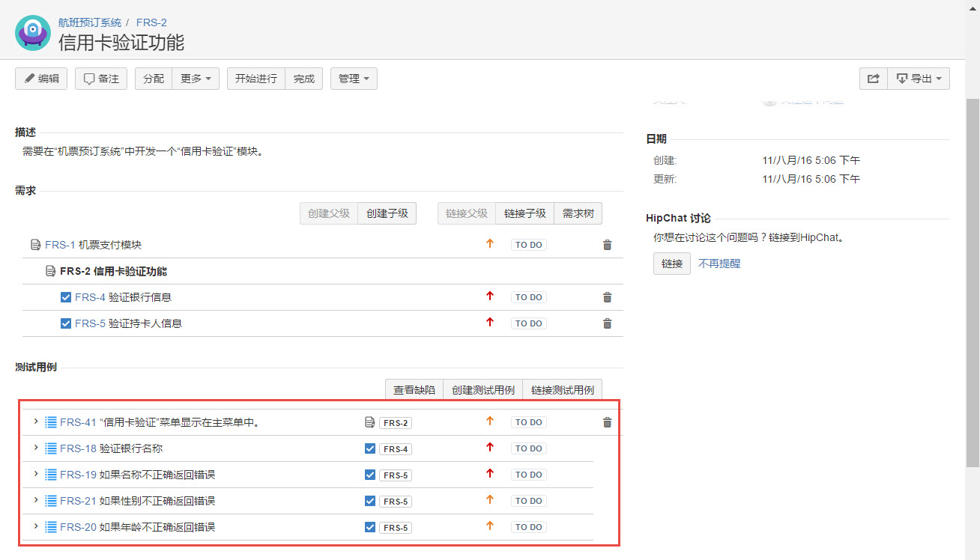The width and height of the screenshot is (980, 560).
Task: Delete FRS-41 test case with trash icon
Action: tap(608, 422)
